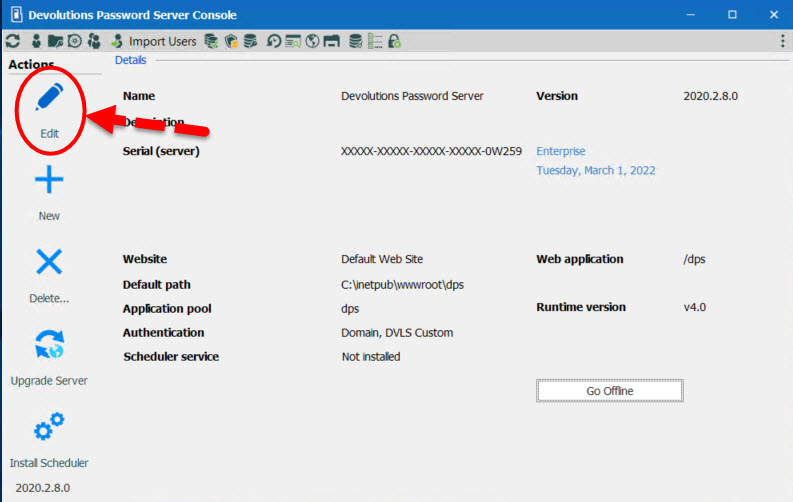
Task: Click the Delete X icon
Action: pyautogui.click(x=49, y=262)
